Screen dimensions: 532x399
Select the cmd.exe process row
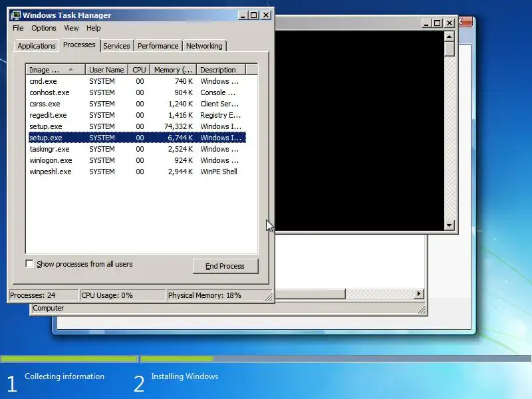click(137, 81)
